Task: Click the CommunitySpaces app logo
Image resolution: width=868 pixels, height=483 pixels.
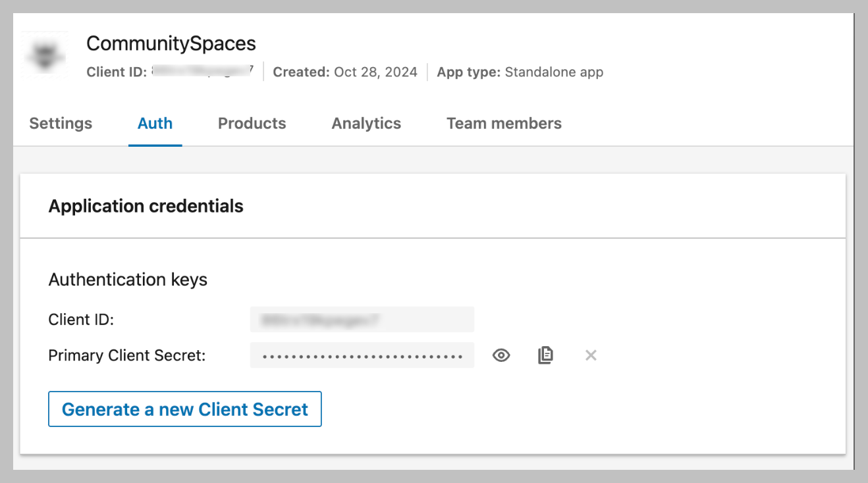Action: tap(45, 55)
